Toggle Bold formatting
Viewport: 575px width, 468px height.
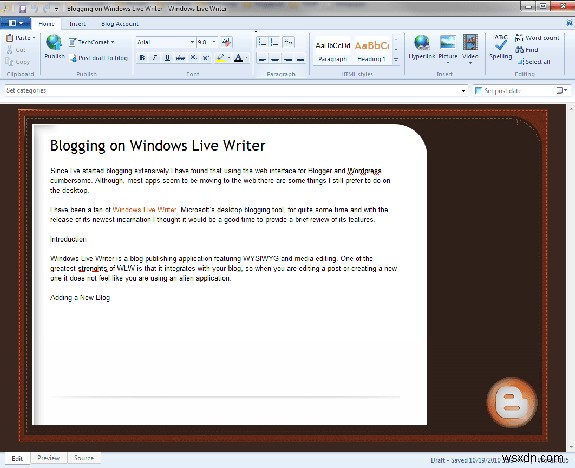point(143,58)
